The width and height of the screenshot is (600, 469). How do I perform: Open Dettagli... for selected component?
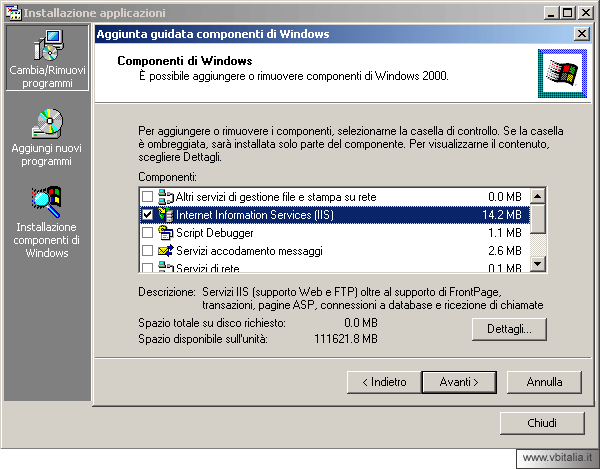pyautogui.click(x=509, y=329)
